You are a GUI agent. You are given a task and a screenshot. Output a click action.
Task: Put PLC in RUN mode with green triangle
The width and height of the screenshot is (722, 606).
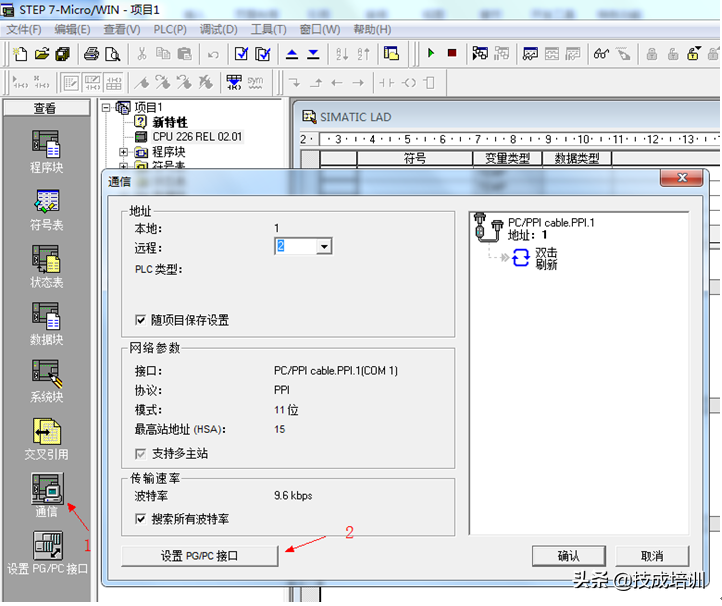point(431,53)
